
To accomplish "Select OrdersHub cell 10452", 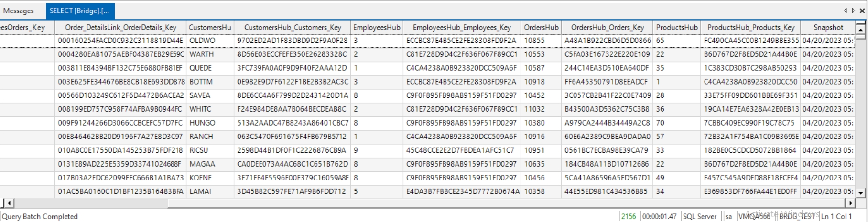I will tap(541, 95).
